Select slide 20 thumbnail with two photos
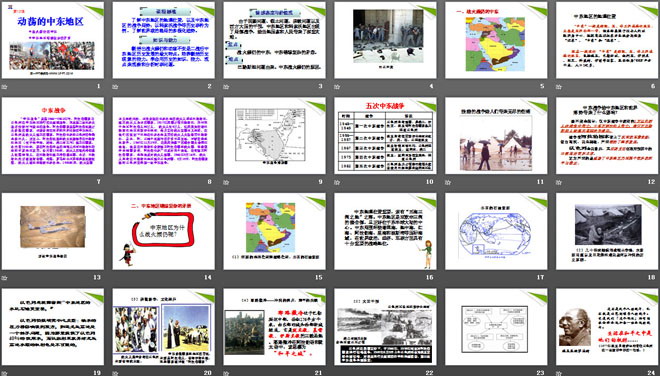The image size is (660, 376). [163, 327]
